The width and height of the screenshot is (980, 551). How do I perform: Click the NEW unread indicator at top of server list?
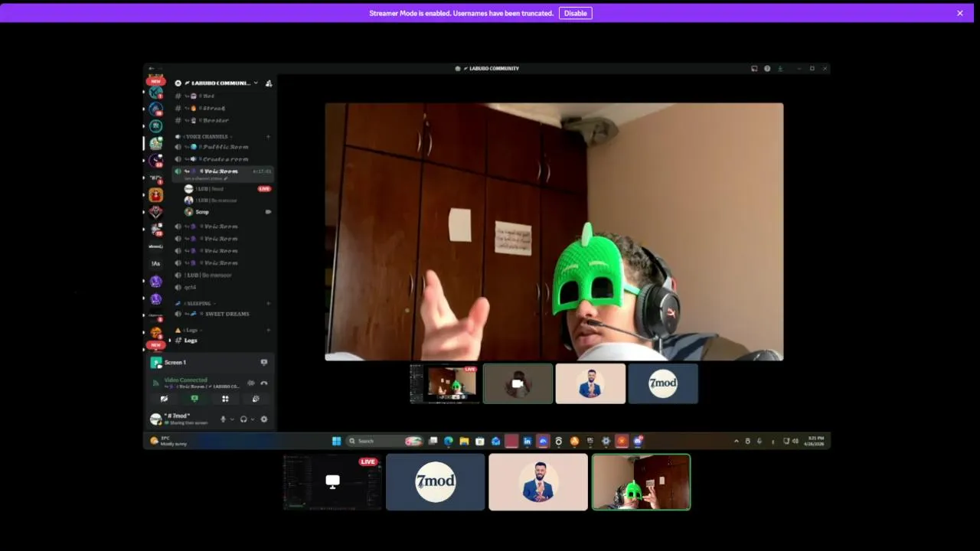click(x=156, y=80)
